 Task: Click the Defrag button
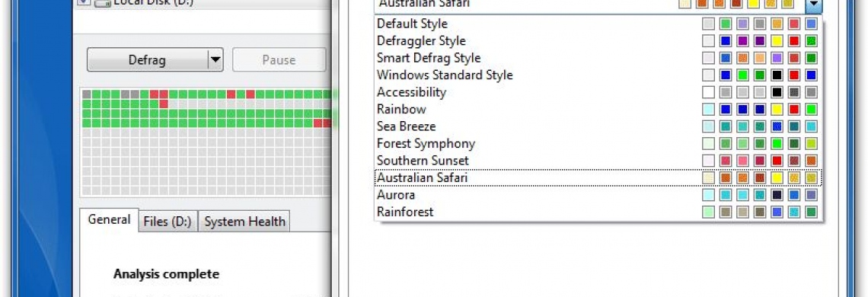tap(147, 60)
